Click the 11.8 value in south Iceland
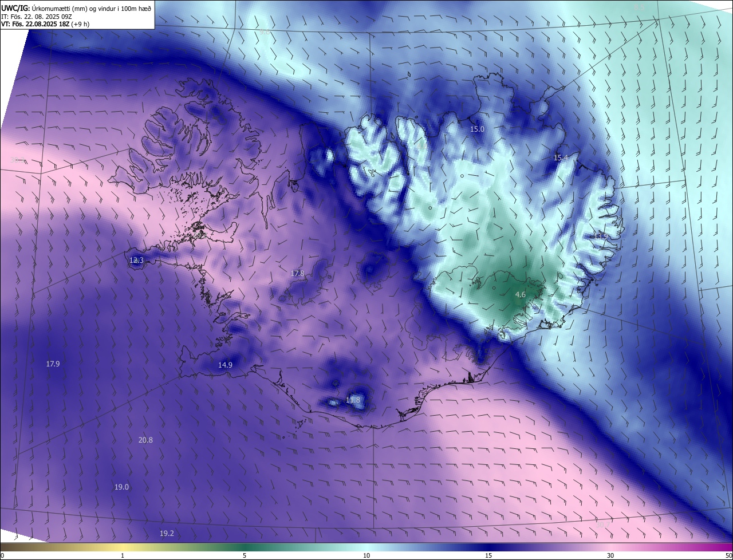Image resolution: width=733 pixels, height=560 pixels. (x=353, y=400)
